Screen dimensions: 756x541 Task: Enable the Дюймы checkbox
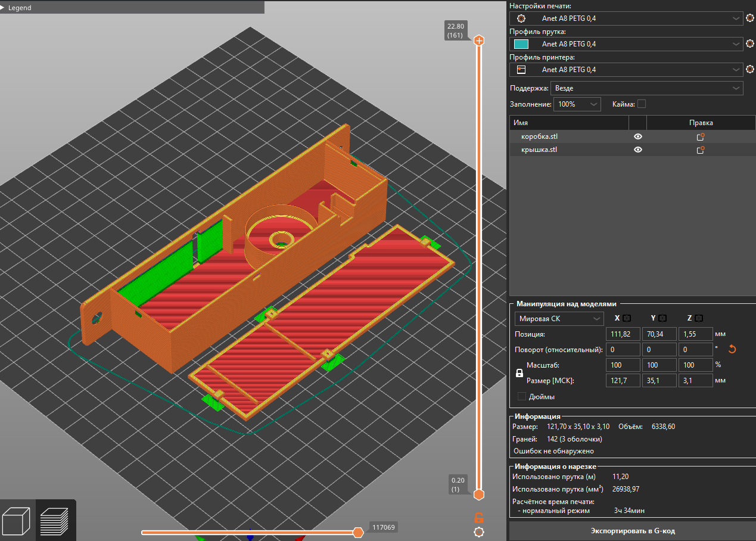[522, 397]
